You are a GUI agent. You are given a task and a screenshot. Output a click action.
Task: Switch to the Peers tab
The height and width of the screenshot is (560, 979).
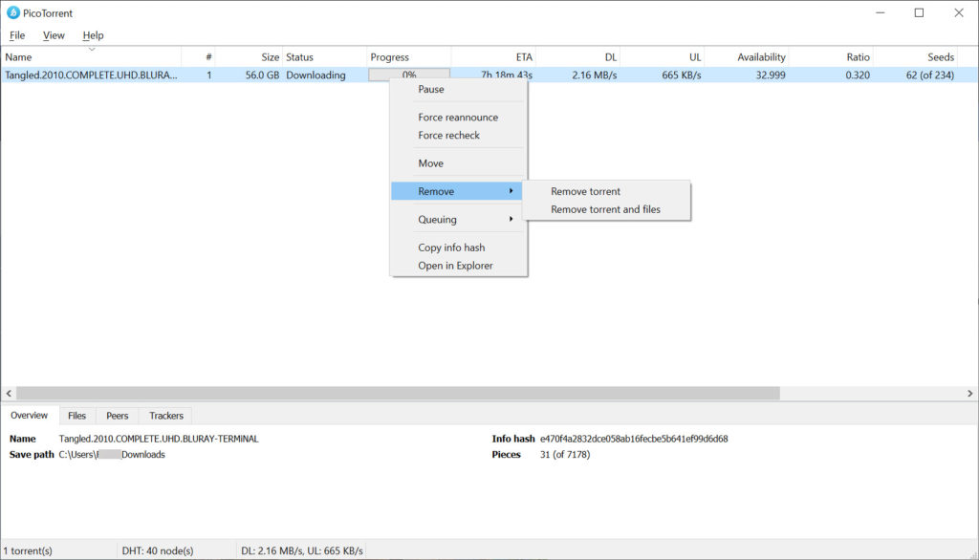(118, 416)
